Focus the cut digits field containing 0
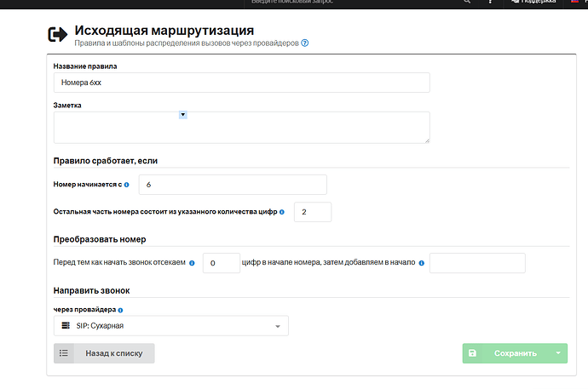This screenshot has height=389, width=588. coord(222,263)
